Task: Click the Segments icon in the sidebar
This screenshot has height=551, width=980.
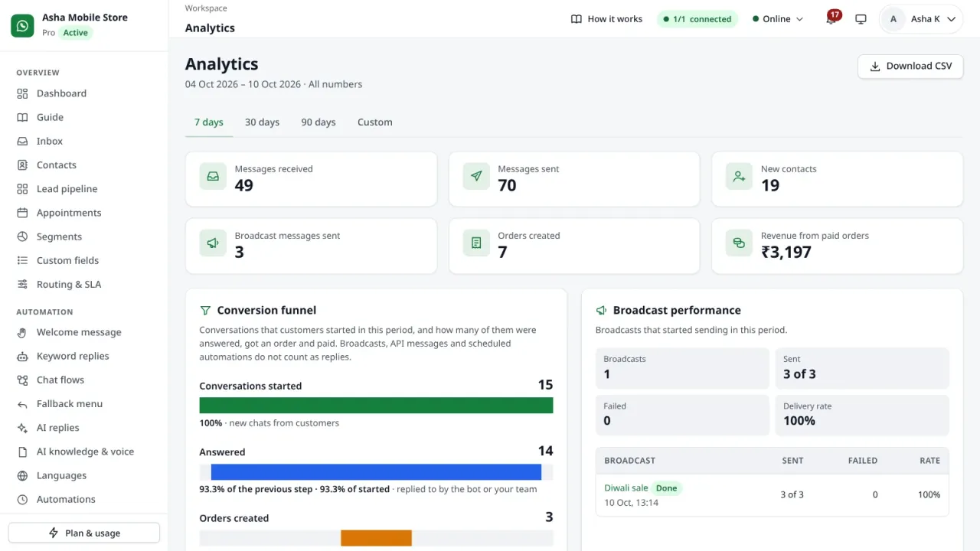Action: click(22, 236)
